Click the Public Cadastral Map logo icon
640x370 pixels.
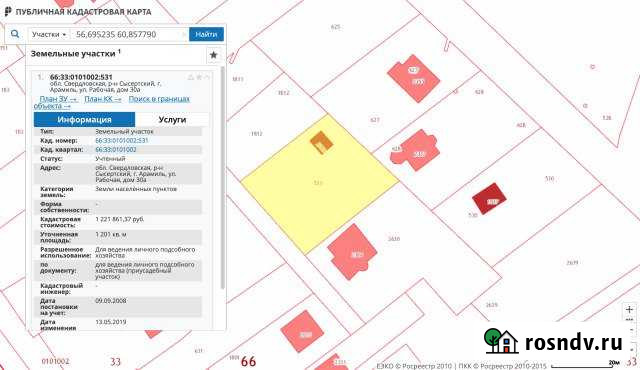pos(8,11)
